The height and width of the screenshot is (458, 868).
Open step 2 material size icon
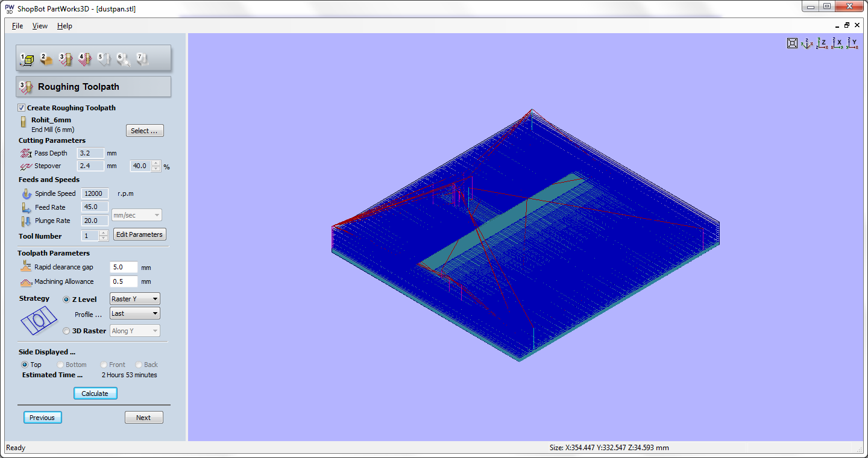pyautogui.click(x=46, y=59)
